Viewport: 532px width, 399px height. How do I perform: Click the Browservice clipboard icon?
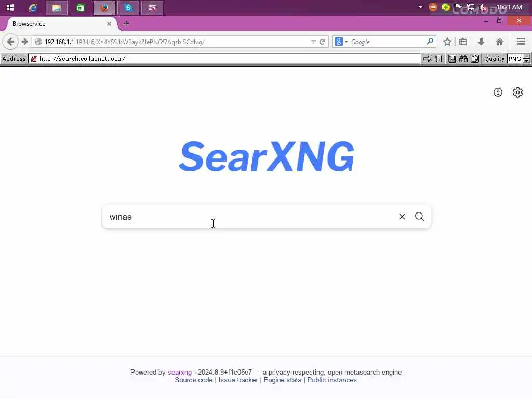point(475,59)
